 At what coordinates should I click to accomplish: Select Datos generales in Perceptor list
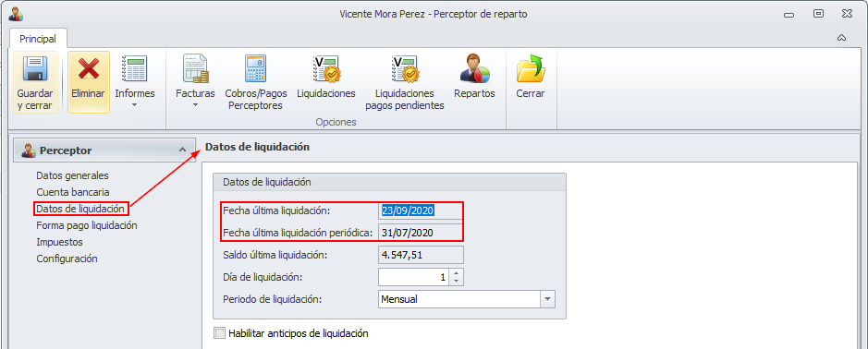pyautogui.click(x=72, y=175)
